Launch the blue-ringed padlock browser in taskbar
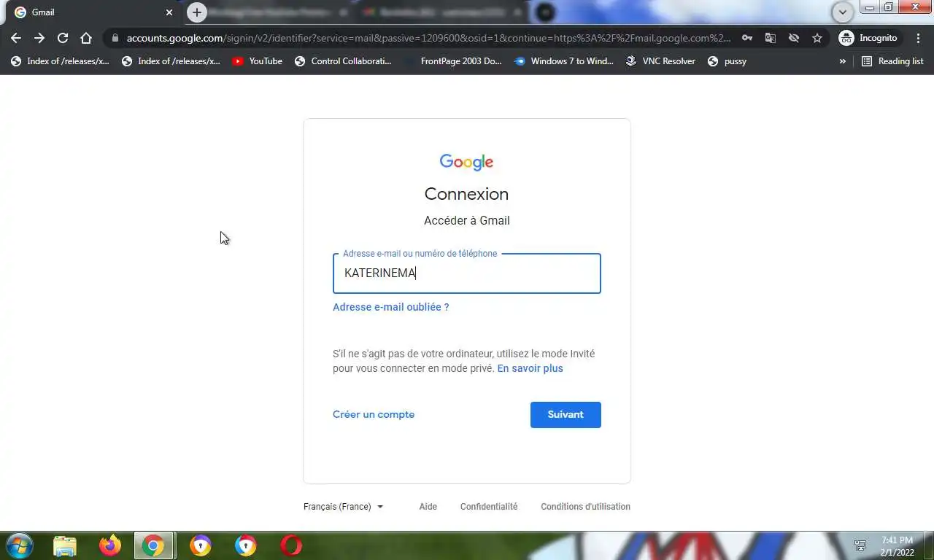934x560 pixels. (x=246, y=545)
